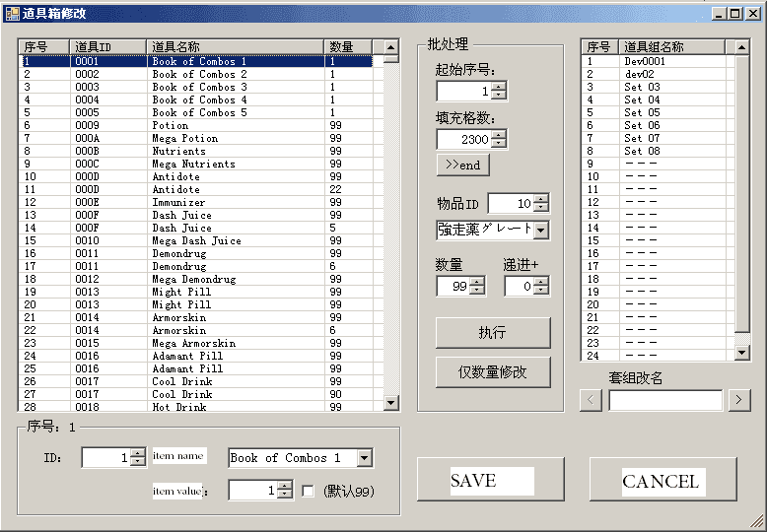Select the Mega Potion row

(x=195, y=138)
